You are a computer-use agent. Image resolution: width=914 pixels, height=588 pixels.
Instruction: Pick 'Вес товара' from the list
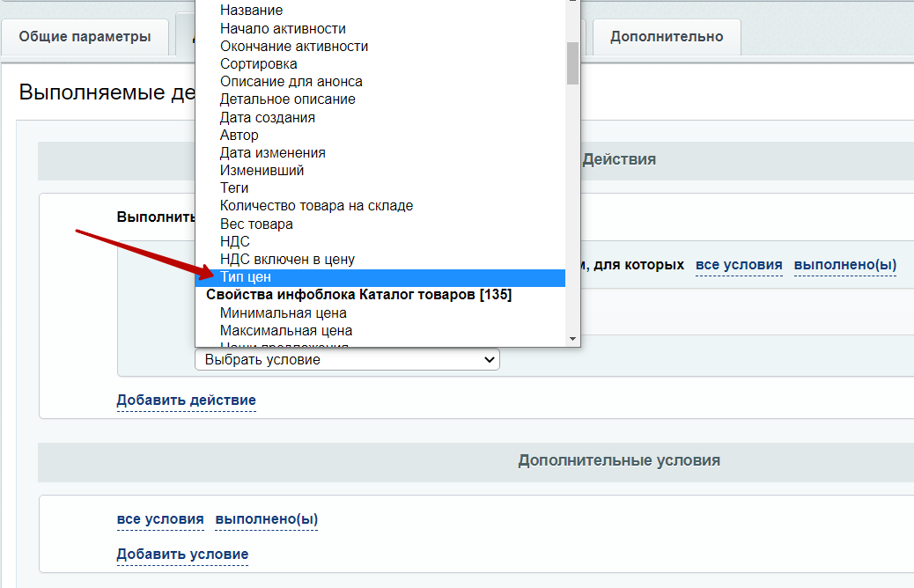point(380,224)
